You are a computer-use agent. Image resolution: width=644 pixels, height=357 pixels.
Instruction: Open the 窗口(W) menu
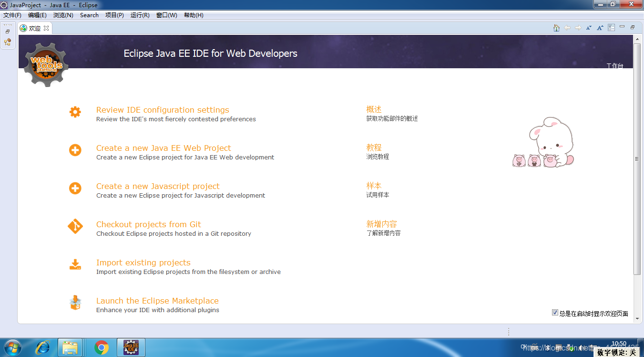pos(167,15)
